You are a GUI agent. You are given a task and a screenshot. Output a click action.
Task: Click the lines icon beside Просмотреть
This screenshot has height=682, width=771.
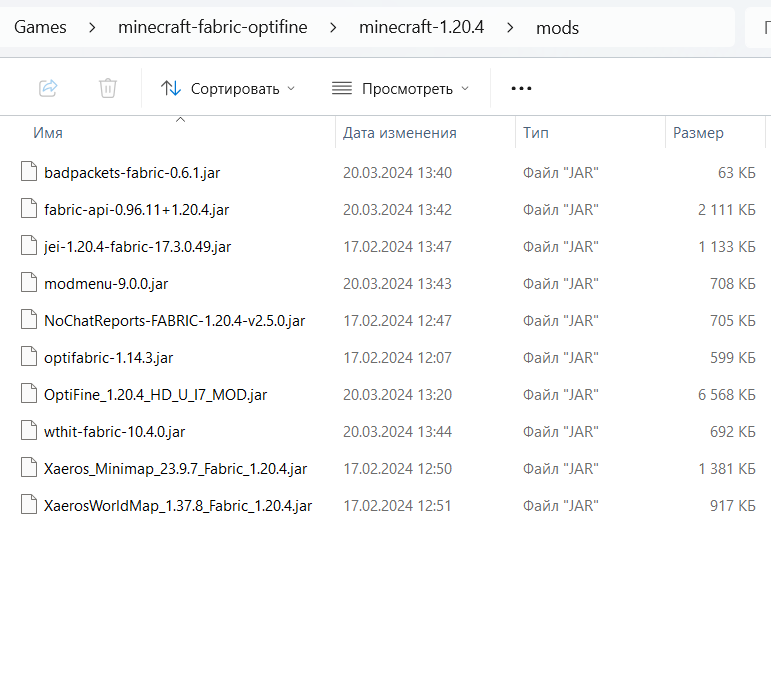pos(342,89)
